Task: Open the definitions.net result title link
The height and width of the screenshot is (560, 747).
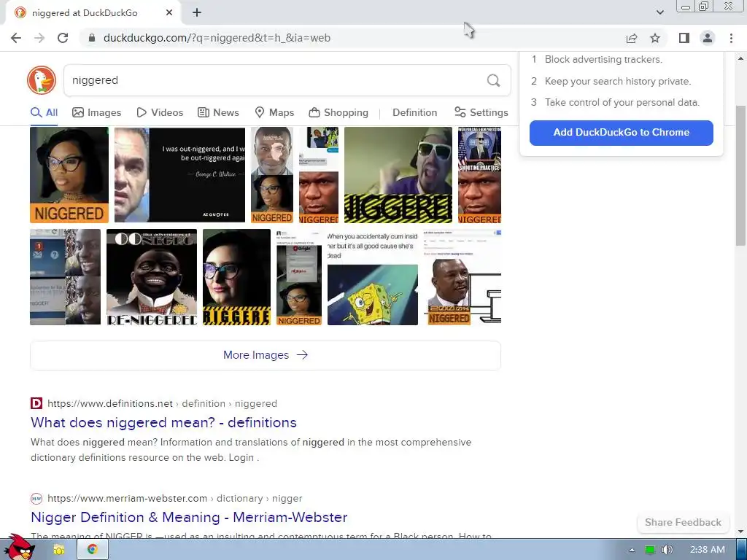Action: click(x=163, y=423)
